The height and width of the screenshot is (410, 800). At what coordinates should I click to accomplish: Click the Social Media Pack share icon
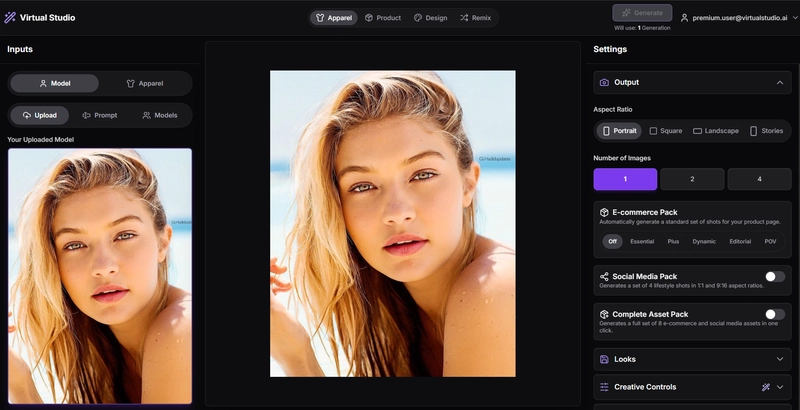pos(604,276)
